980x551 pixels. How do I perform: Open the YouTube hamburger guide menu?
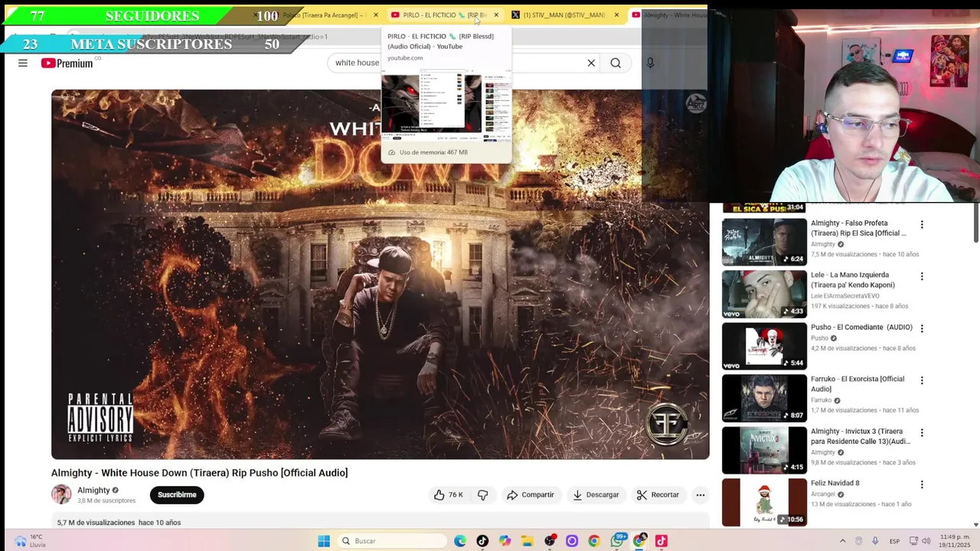(23, 63)
